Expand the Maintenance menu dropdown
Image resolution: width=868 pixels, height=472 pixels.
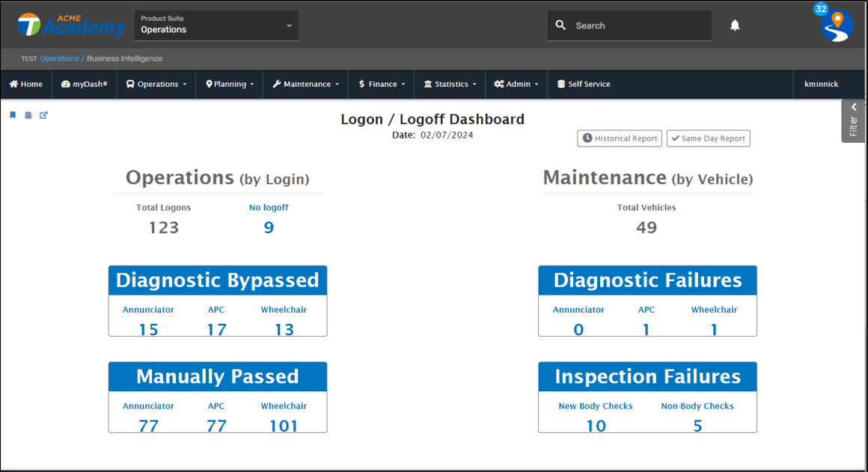click(305, 85)
